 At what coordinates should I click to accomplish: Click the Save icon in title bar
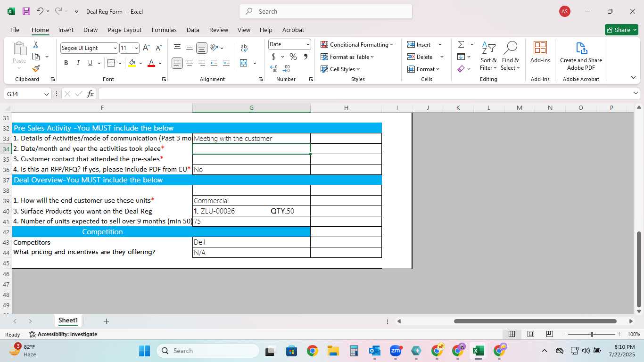[x=26, y=11]
